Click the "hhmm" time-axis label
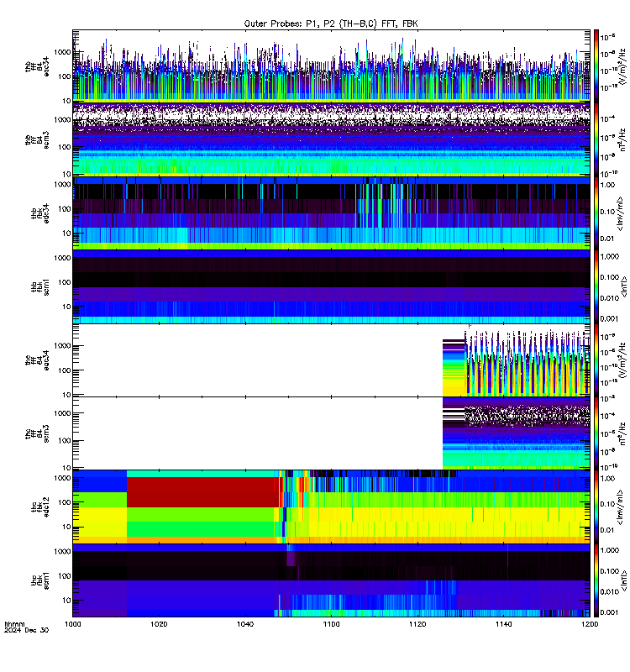Image resolution: width=630 pixels, height=672 pixels. tap(14, 624)
